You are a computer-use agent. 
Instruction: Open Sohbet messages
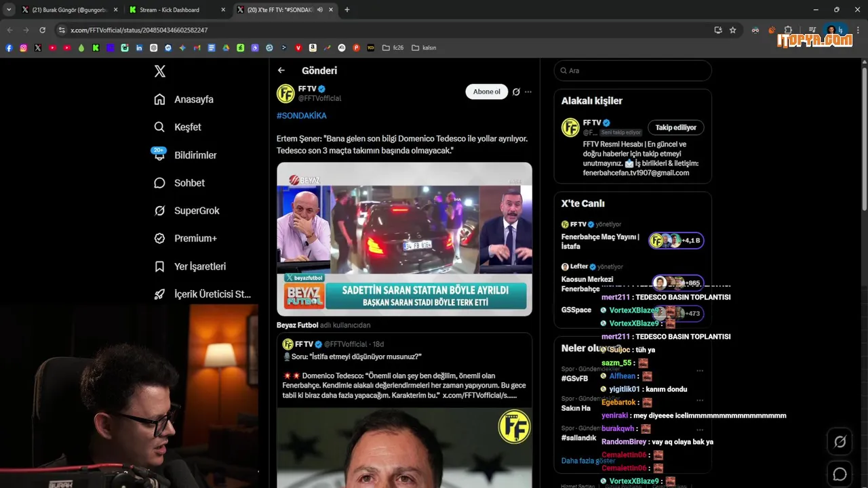tap(179, 182)
